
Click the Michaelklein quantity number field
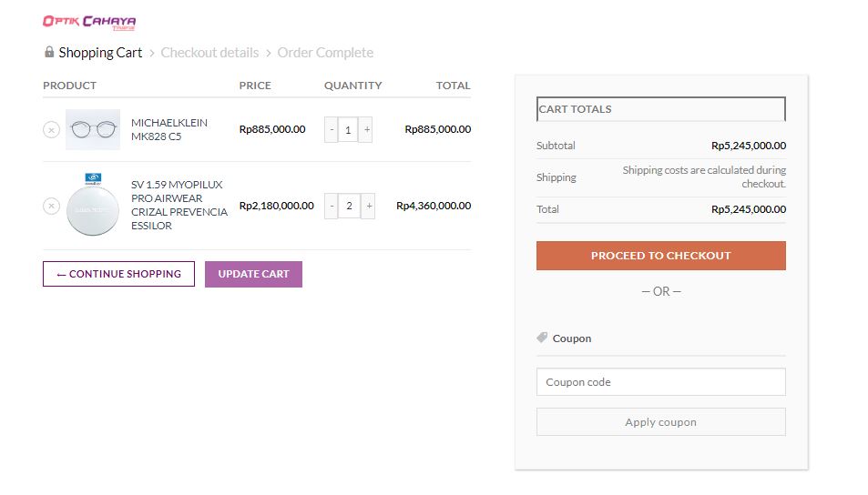349,130
